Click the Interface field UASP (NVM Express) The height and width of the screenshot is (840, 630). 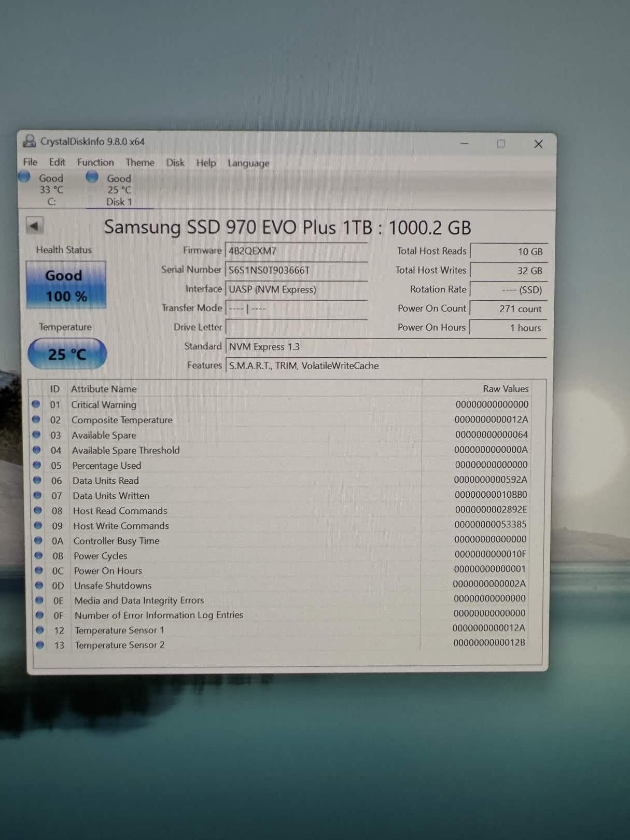pos(297,289)
